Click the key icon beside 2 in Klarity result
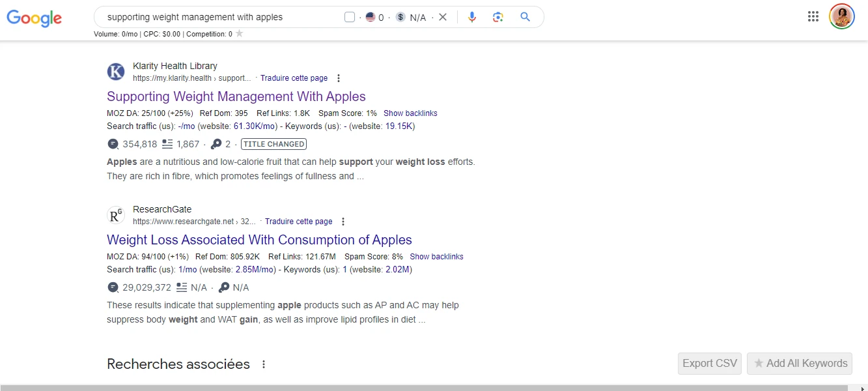 click(216, 144)
